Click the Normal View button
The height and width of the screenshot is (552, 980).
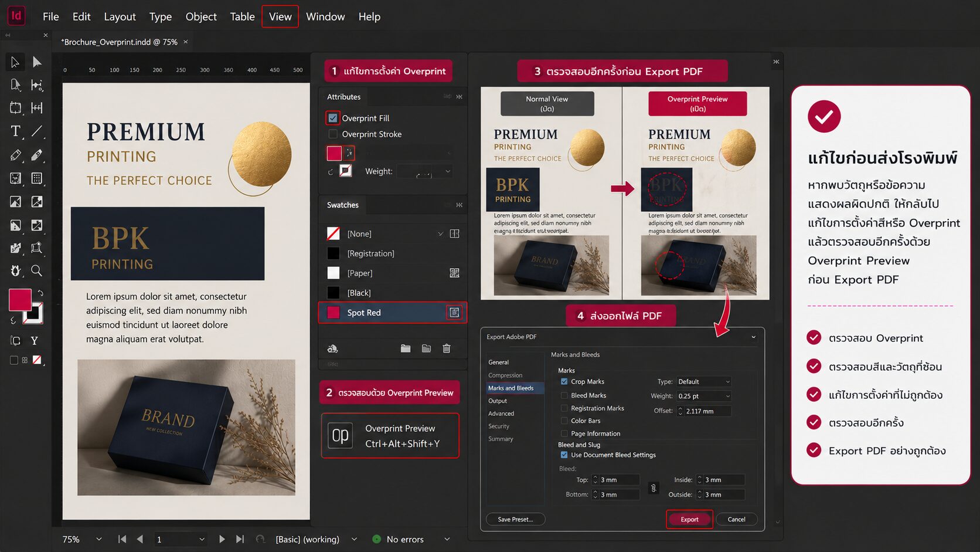(547, 104)
